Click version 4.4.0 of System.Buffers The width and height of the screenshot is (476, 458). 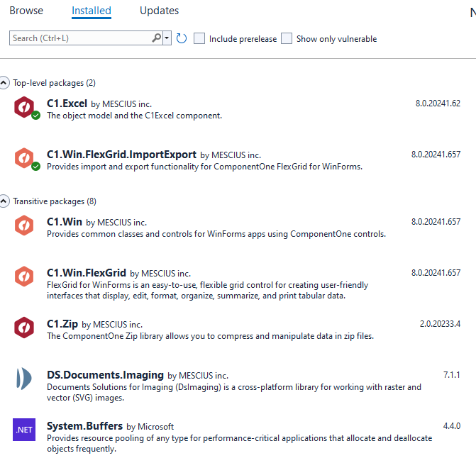452,426
